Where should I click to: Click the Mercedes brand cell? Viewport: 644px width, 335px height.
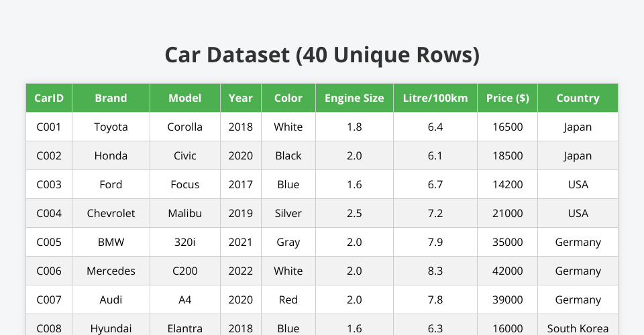111,271
